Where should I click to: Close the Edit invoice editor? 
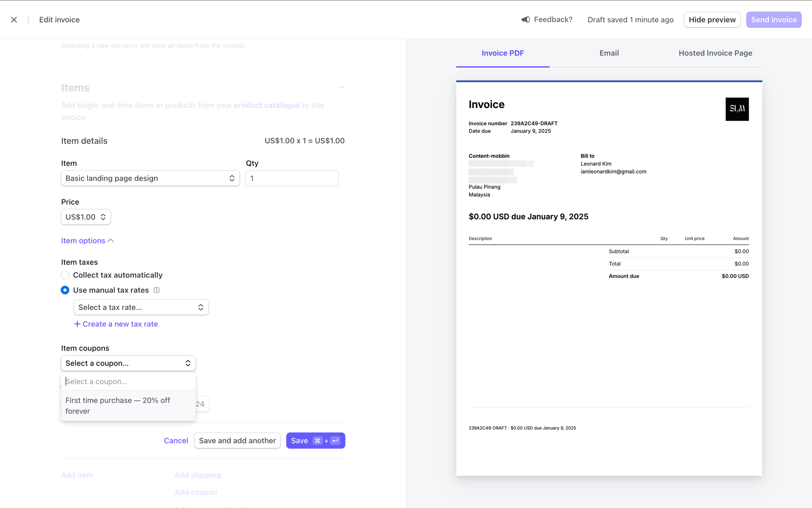[x=14, y=19]
